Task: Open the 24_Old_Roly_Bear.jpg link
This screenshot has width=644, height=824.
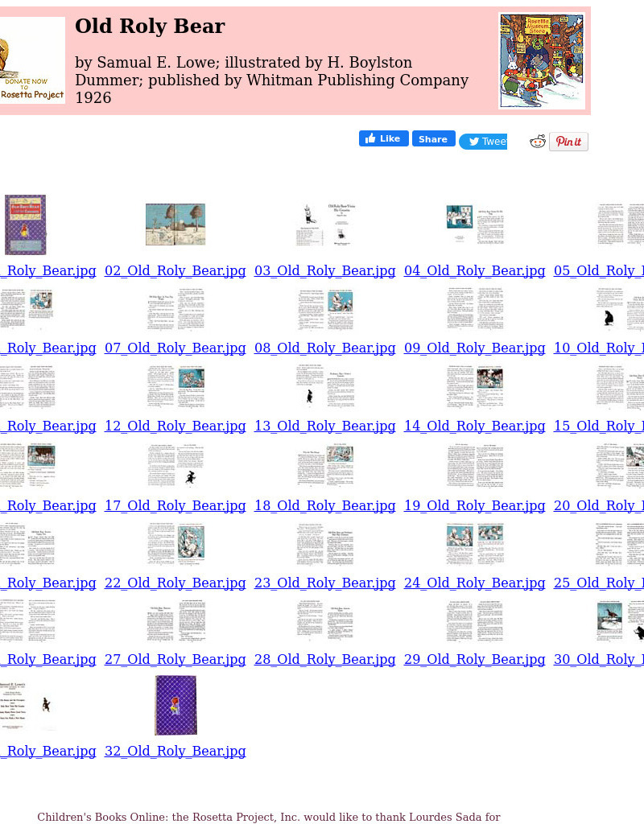Action: pyautogui.click(x=474, y=583)
